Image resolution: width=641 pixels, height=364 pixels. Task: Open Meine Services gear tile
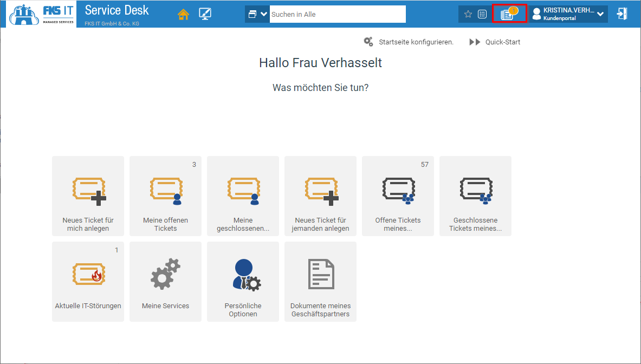click(165, 282)
